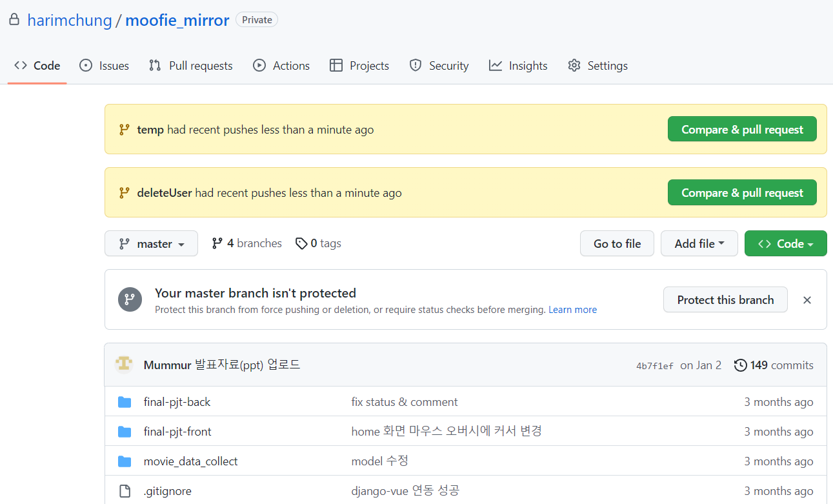Viewport: 833px width, 504px height.
Task: Open the harimchung owner link
Action: [70, 20]
